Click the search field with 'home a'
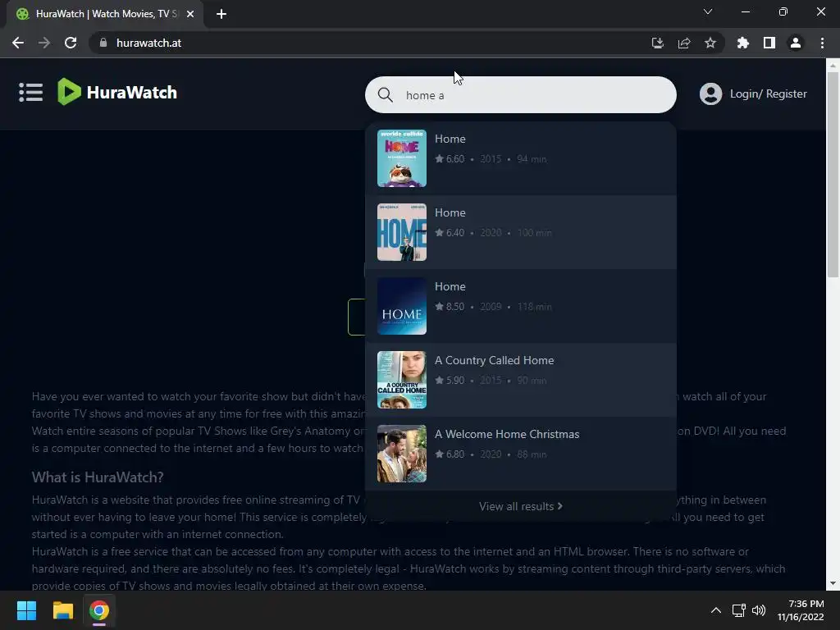840x630 pixels. (520, 95)
